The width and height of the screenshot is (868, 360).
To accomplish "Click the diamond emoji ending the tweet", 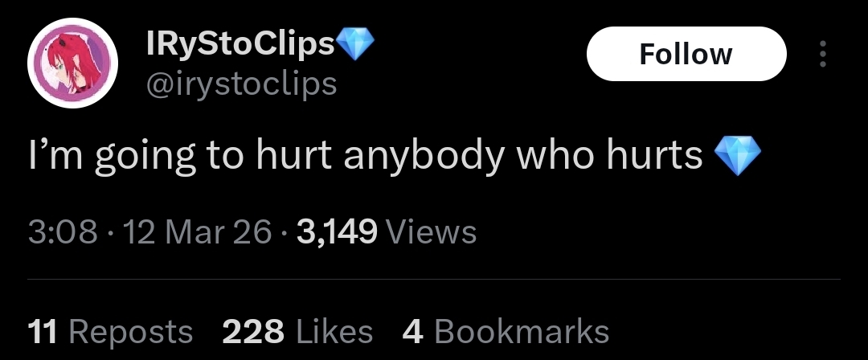I will (738, 157).
